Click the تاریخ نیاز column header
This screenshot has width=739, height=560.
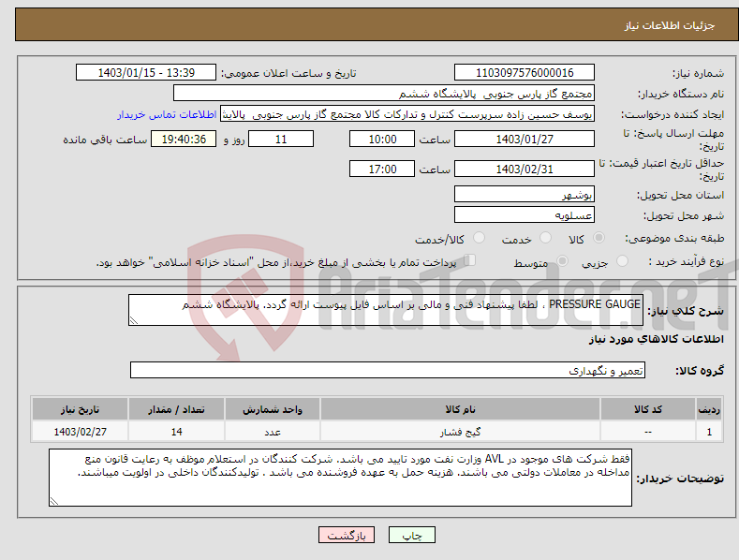click(x=81, y=409)
